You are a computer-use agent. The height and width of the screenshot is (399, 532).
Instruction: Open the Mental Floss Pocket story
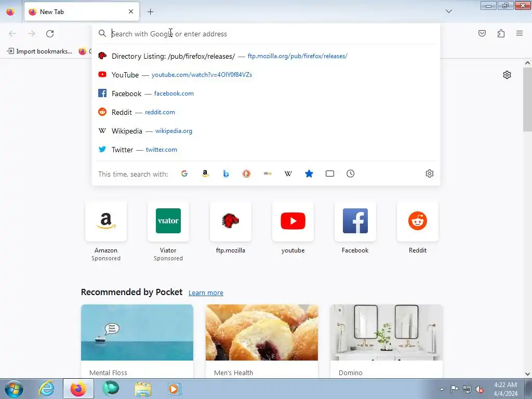137,341
